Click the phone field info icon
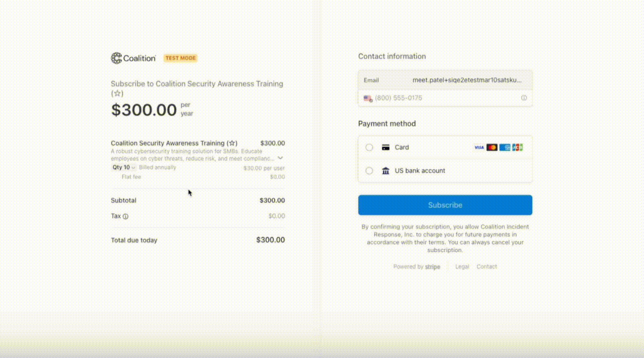The image size is (644, 358). [x=524, y=98]
